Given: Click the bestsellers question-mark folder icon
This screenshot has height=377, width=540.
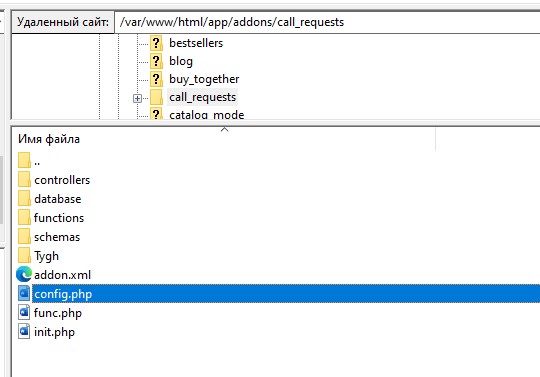Looking at the screenshot, I should click(156, 43).
